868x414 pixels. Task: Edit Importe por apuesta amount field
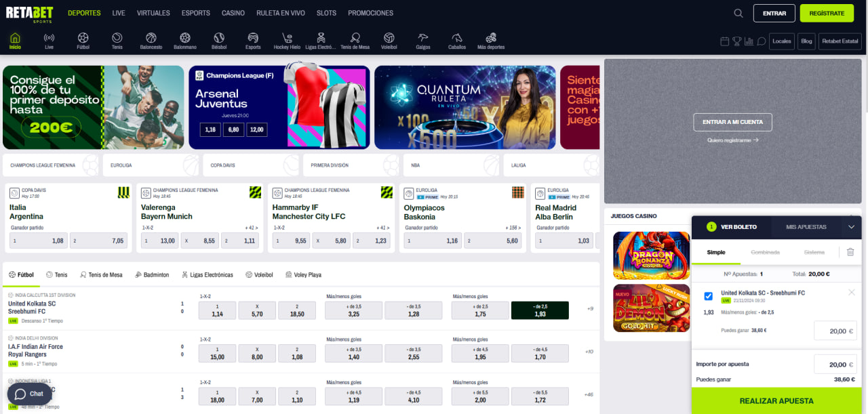point(835,365)
